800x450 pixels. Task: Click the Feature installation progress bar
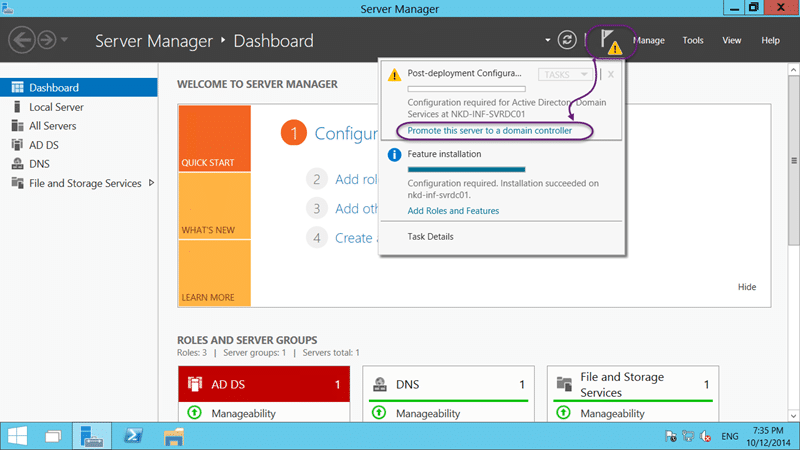(466, 169)
